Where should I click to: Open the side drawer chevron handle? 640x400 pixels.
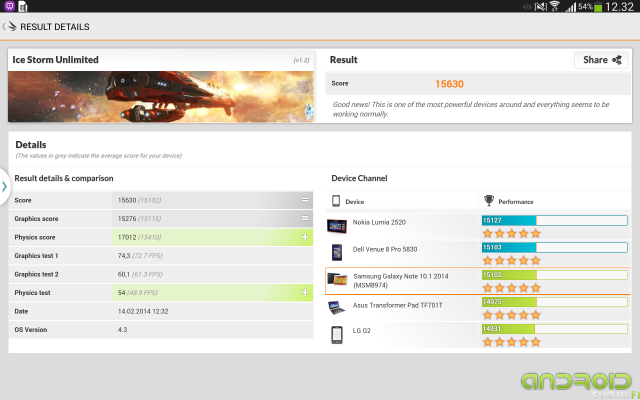click(x=4, y=187)
